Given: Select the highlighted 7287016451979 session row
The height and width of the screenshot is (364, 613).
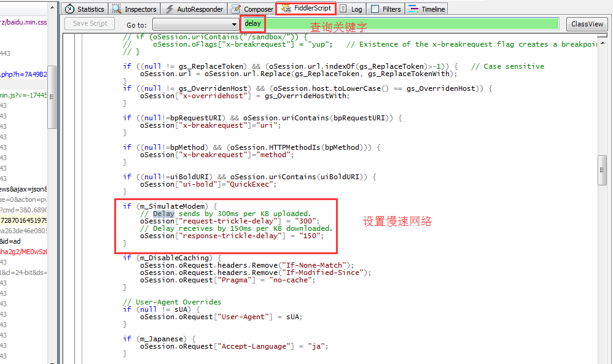Looking at the screenshot, I should click(23, 220).
